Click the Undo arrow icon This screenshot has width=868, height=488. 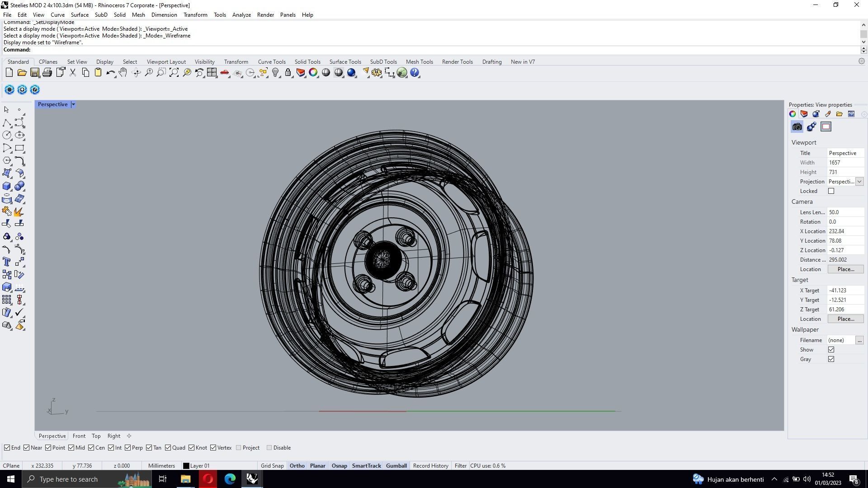pyautogui.click(x=110, y=73)
